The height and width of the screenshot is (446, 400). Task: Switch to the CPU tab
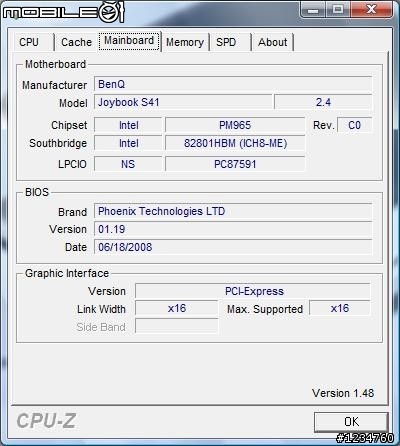(x=33, y=42)
